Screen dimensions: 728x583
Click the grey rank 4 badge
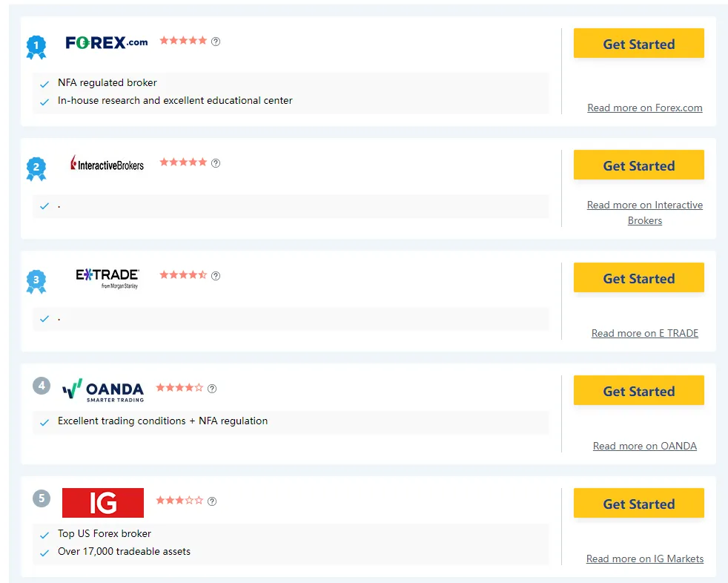click(42, 386)
